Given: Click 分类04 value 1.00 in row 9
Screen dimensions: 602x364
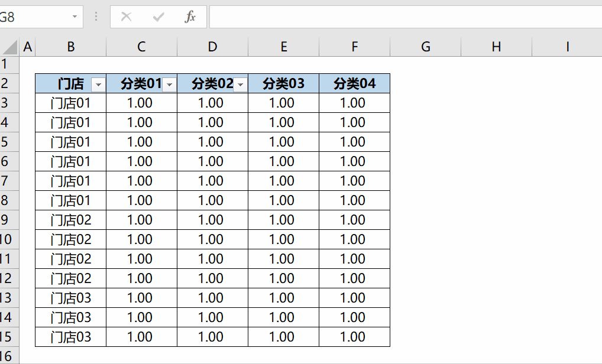Looking at the screenshot, I should click(354, 220).
